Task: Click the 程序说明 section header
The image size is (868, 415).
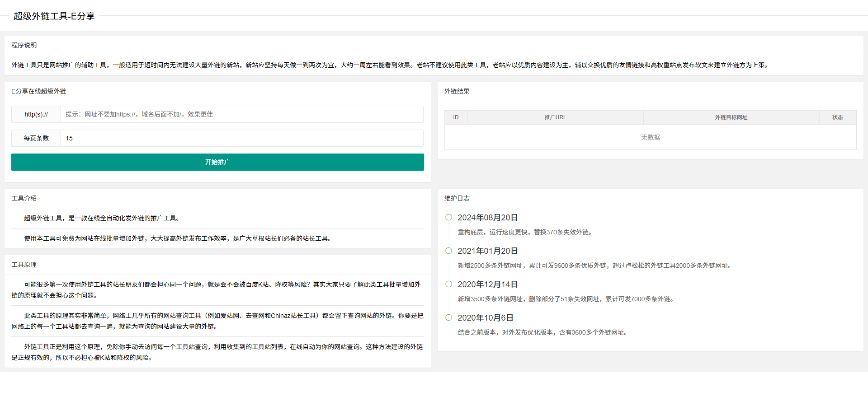Action: (x=24, y=45)
